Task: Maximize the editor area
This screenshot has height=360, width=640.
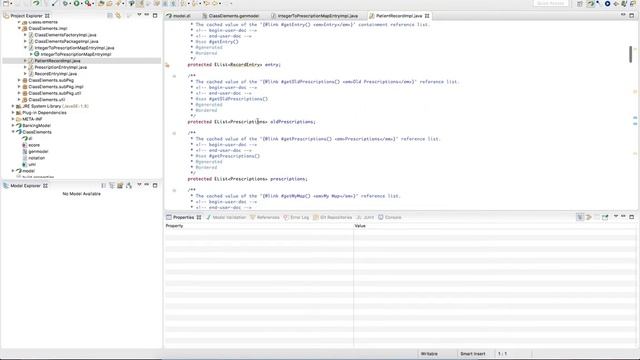Action: [x=631, y=15]
